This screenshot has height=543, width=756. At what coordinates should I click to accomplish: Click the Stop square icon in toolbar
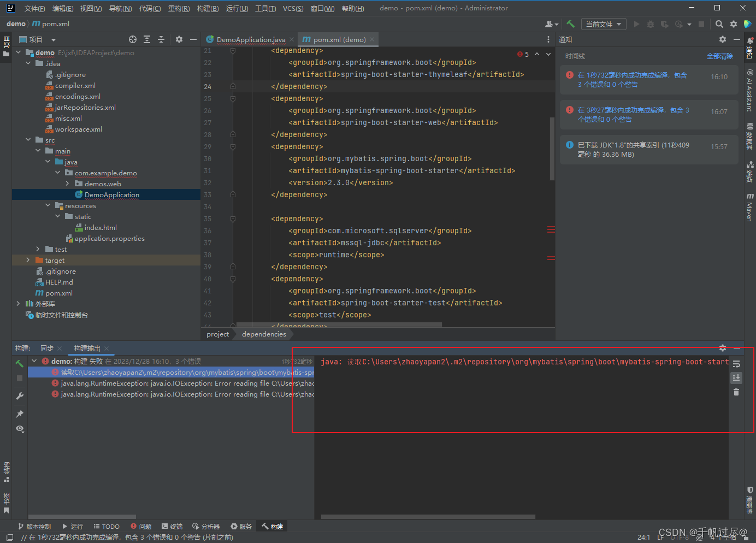click(701, 24)
